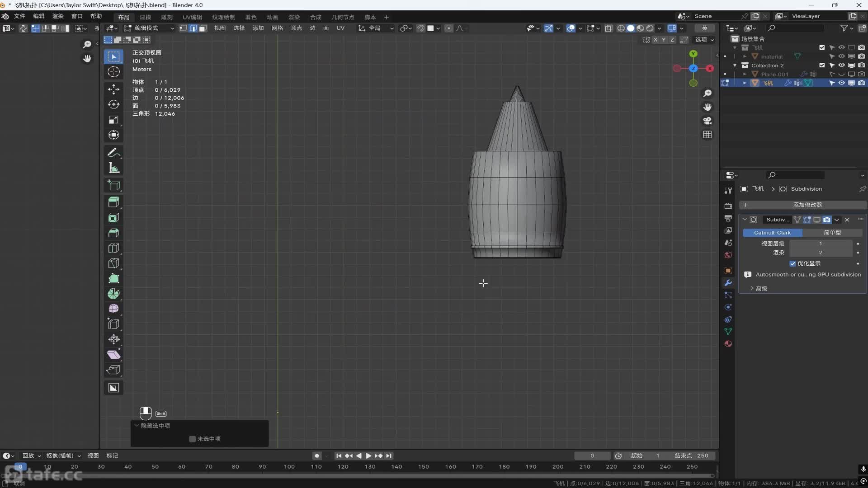The height and width of the screenshot is (488, 868).
Task: Switch to the UV编辑 workspace tab
Action: click(192, 17)
